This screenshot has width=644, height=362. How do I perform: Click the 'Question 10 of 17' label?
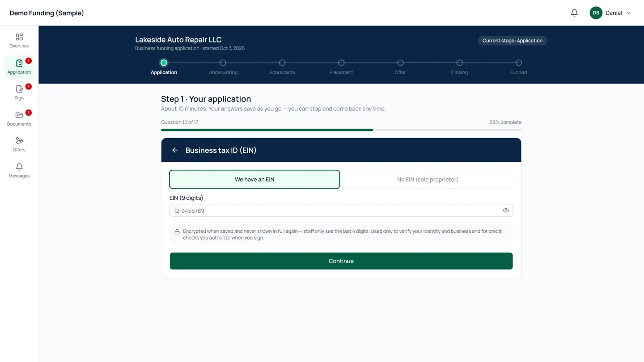pos(179,122)
